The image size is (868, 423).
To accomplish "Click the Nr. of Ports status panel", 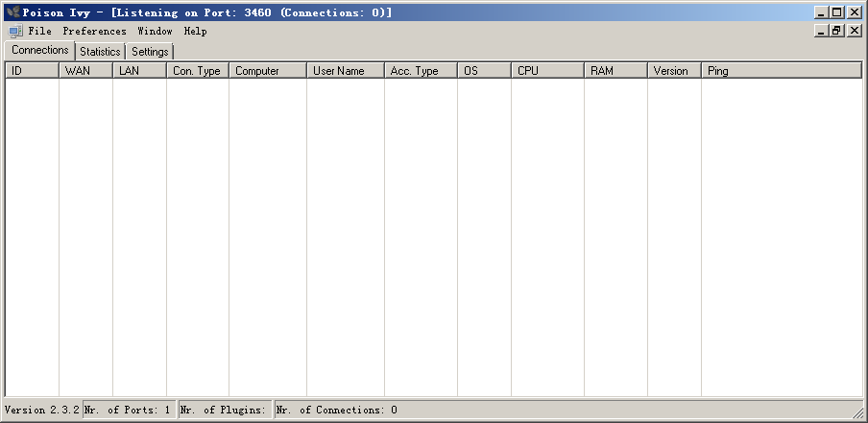I will pyautogui.click(x=130, y=410).
